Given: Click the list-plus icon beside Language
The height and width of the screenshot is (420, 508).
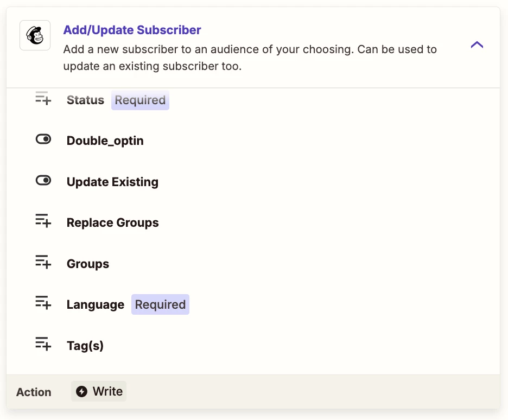Looking at the screenshot, I should click(x=43, y=303).
